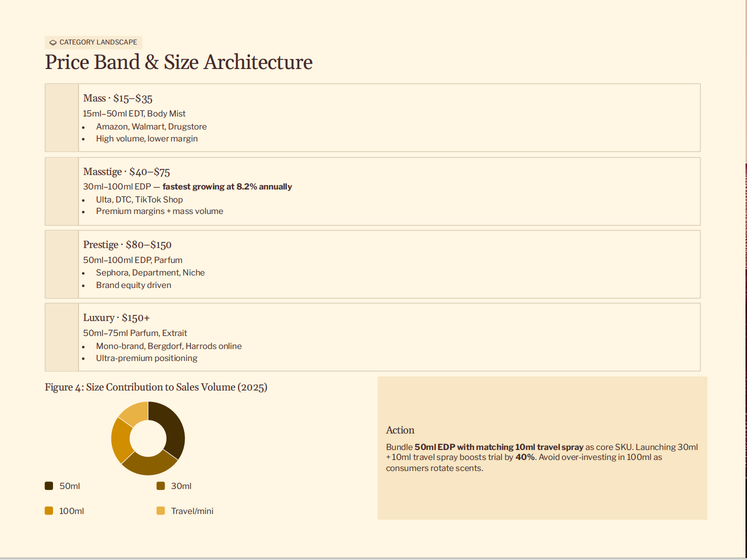
Task: Select the bullet icon next to Premium margins + mass volume
Action: point(84,212)
